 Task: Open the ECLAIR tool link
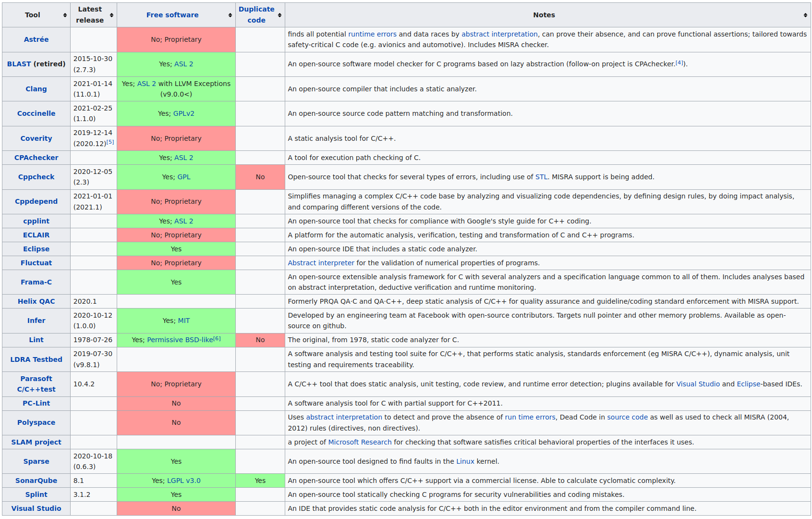coord(36,235)
